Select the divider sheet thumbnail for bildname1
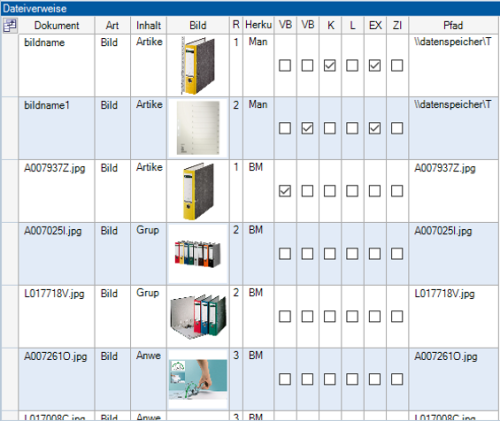500x421 pixels. 198,128
